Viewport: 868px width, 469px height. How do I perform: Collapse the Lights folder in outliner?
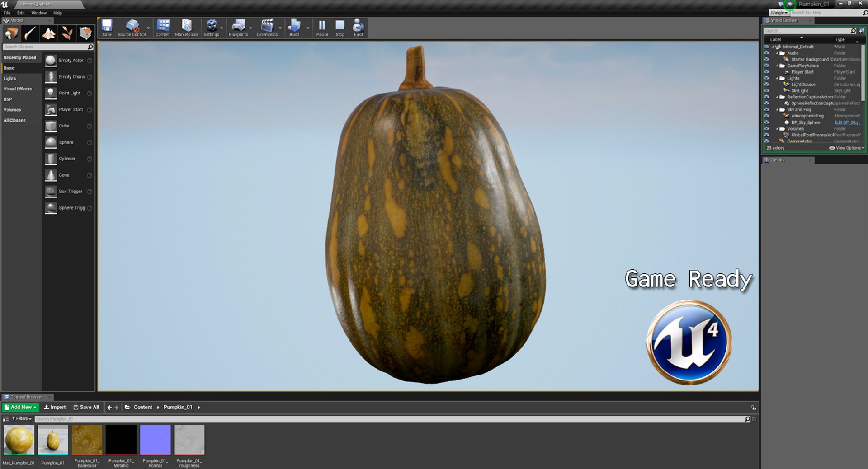click(x=778, y=78)
